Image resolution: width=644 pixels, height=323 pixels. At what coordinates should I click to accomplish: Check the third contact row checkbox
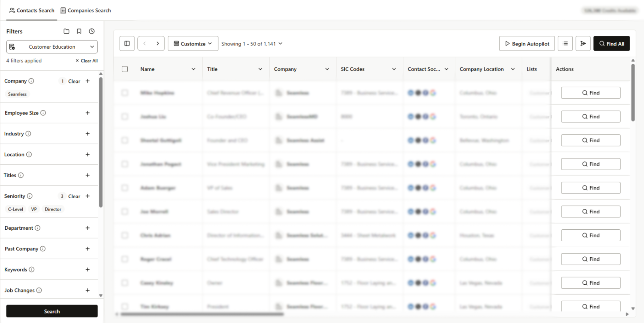pyautogui.click(x=125, y=140)
